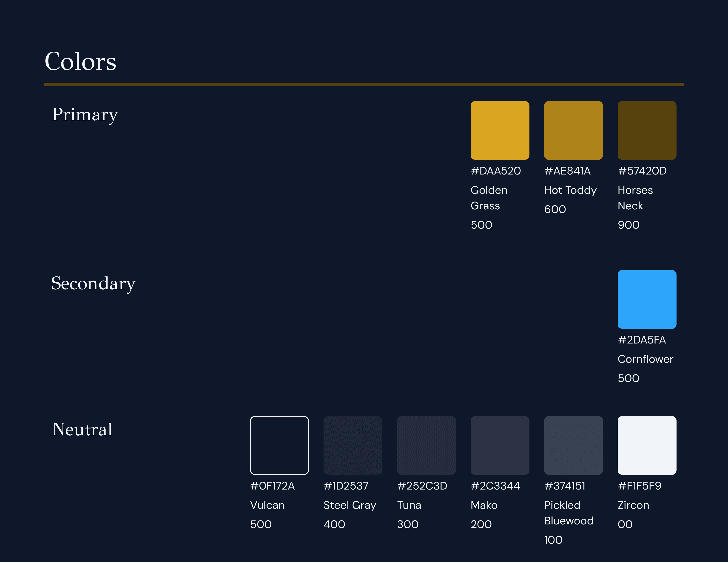Viewport: 728px width, 563px height.
Task: Click the gold divider line under Colors
Action: click(x=363, y=85)
